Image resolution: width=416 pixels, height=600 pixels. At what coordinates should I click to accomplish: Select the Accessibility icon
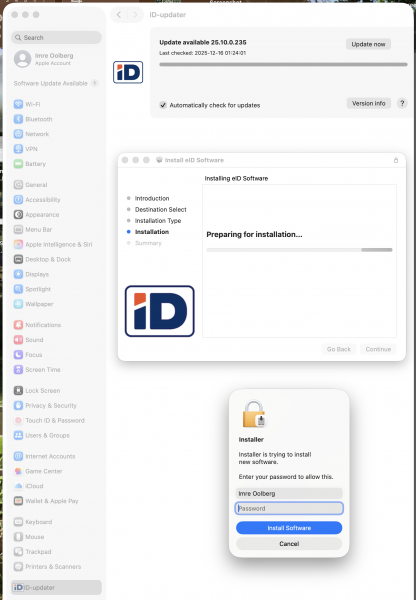tap(18, 200)
